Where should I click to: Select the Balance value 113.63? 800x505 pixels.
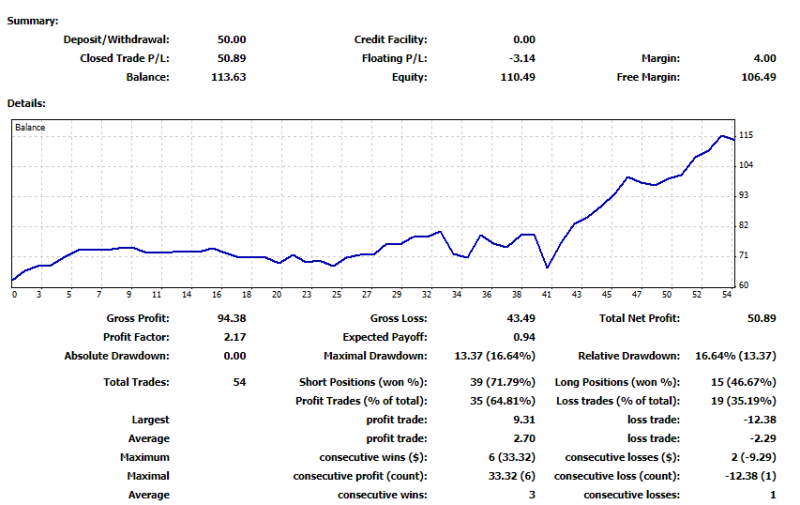(230, 76)
